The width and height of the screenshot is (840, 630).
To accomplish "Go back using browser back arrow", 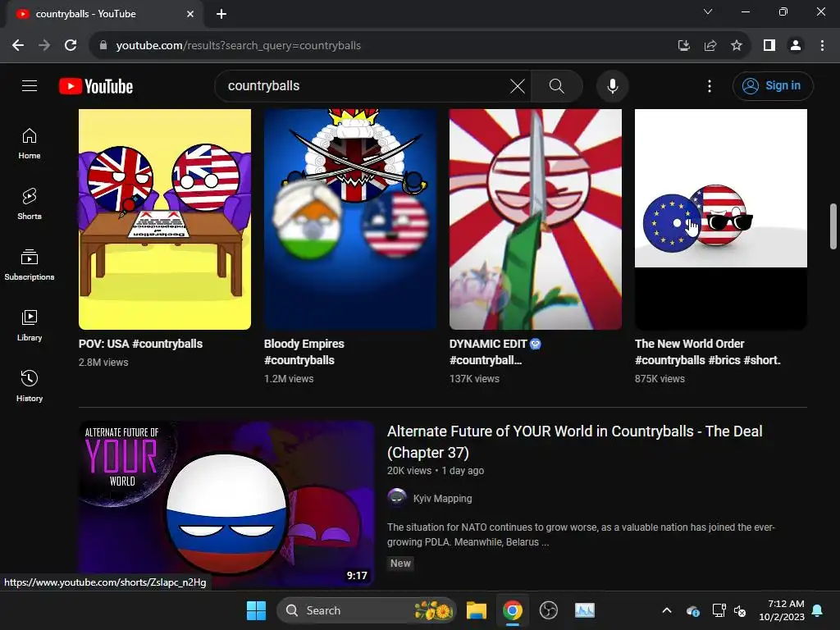I will pyautogui.click(x=18, y=45).
